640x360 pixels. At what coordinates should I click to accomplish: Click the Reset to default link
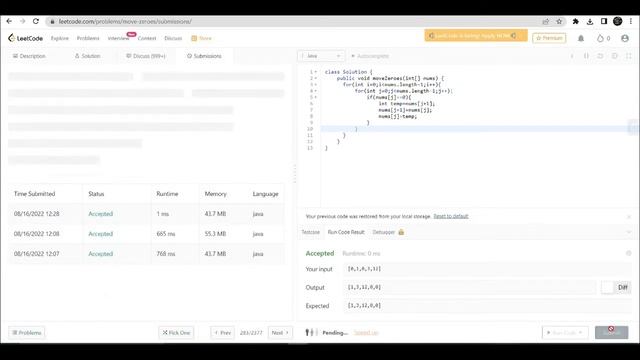pyautogui.click(x=451, y=216)
